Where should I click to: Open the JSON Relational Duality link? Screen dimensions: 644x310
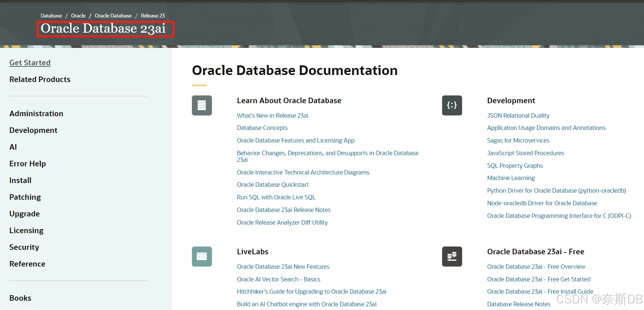pos(518,115)
